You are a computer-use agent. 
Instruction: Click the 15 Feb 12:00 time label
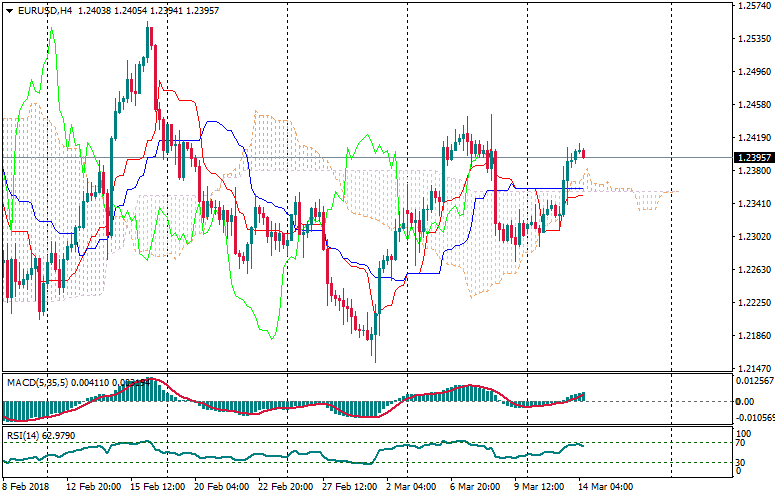click(153, 487)
